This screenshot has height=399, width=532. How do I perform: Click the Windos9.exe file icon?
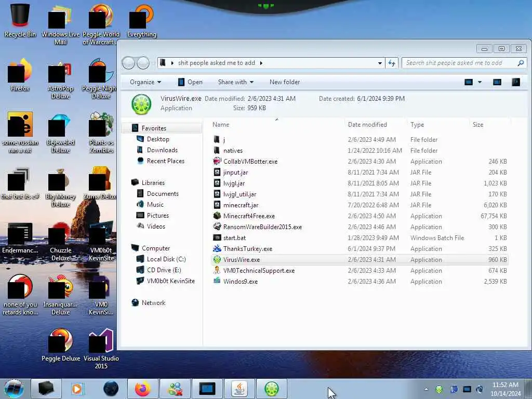click(x=217, y=281)
